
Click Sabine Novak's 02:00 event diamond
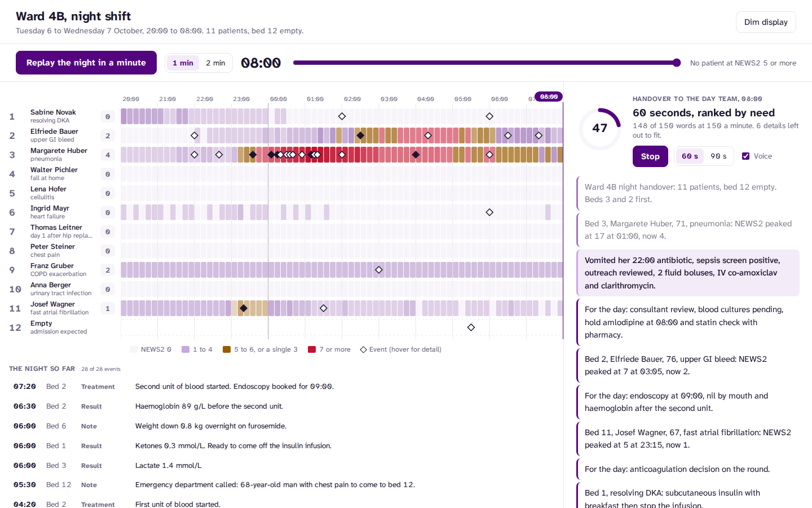[342, 116]
